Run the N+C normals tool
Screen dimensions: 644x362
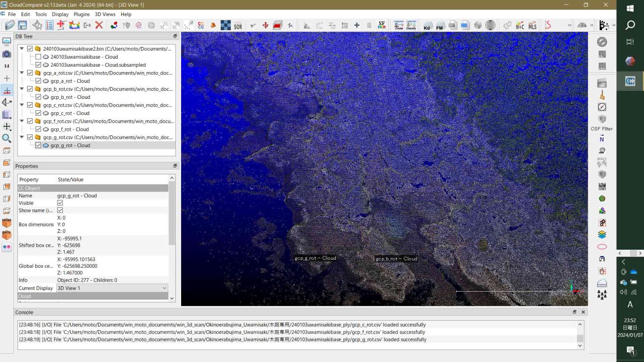pos(520,25)
